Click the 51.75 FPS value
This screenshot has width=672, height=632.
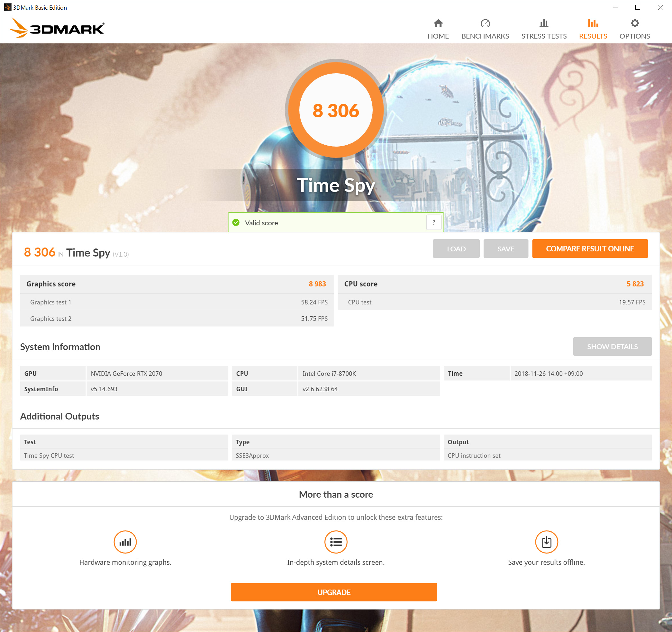(314, 318)
